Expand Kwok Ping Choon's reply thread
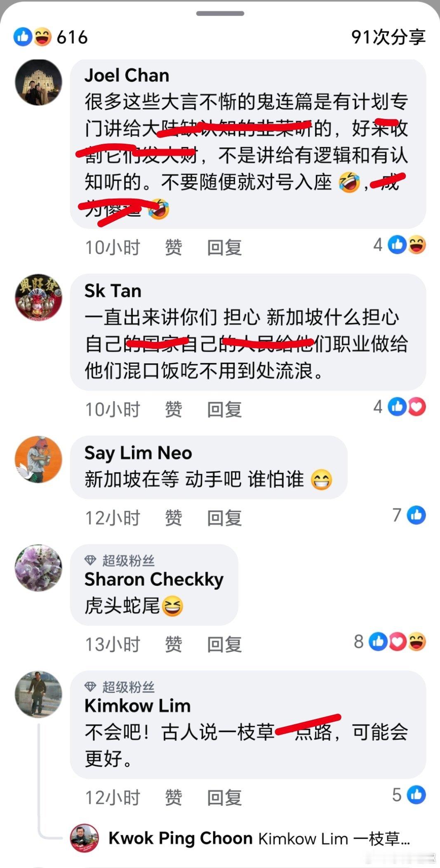The width and height of the screenshot is (440, 868). [x=259, y=838]
